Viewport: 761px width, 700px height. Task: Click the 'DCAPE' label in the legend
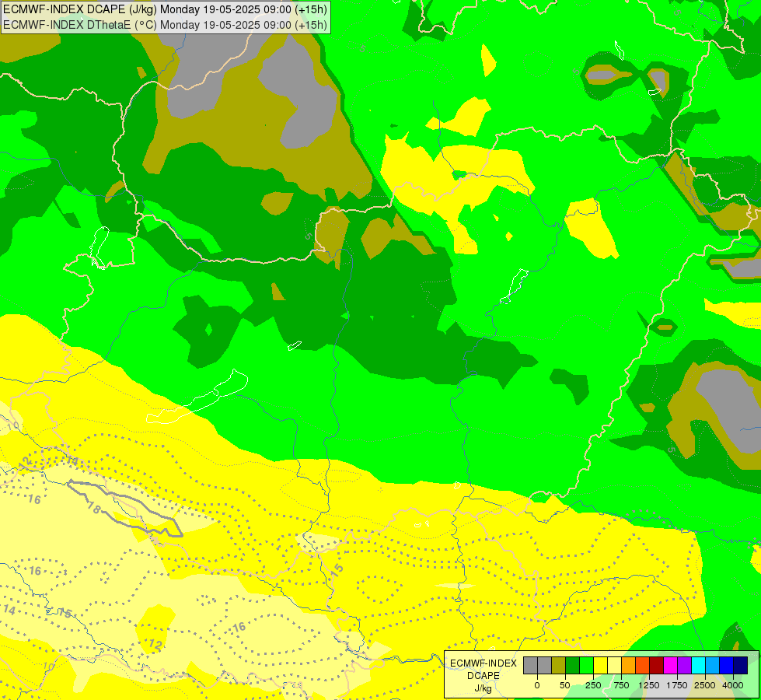coord(483,676)
